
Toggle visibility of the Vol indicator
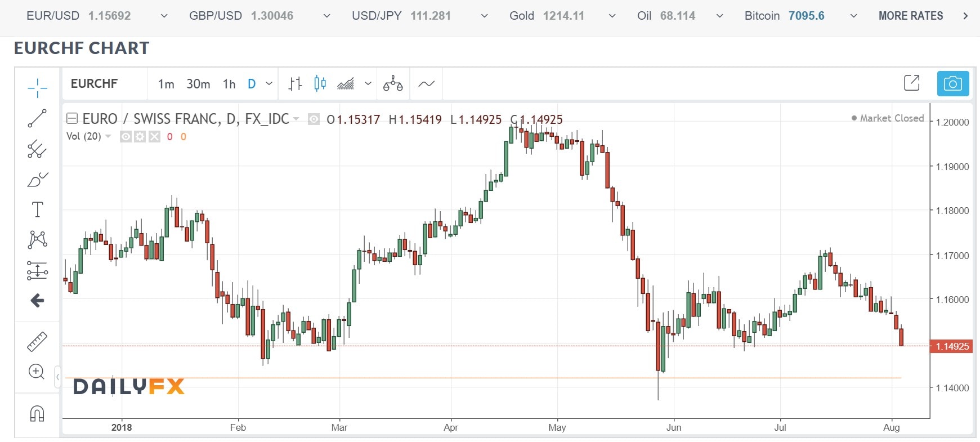click(x=126, y=137)
